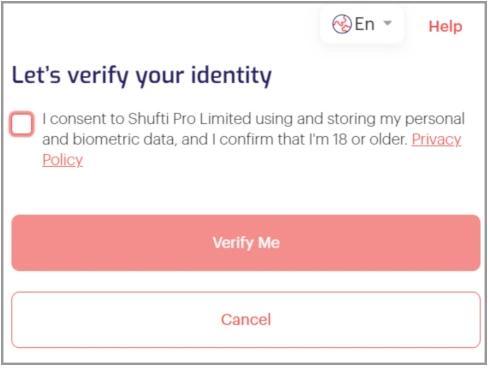Click the underlined "Privacy" word
The width and height of the screenshot is (488, 368).
point(436,139)
